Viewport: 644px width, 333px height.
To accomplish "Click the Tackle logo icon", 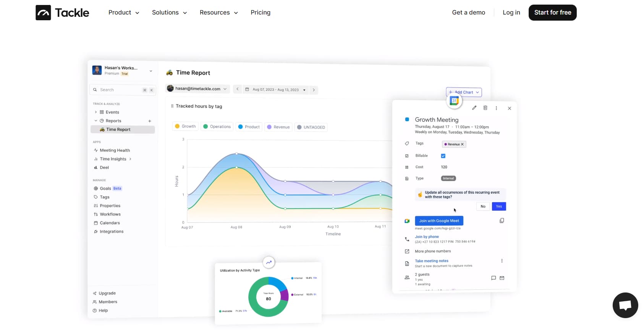I will [43, 13].
